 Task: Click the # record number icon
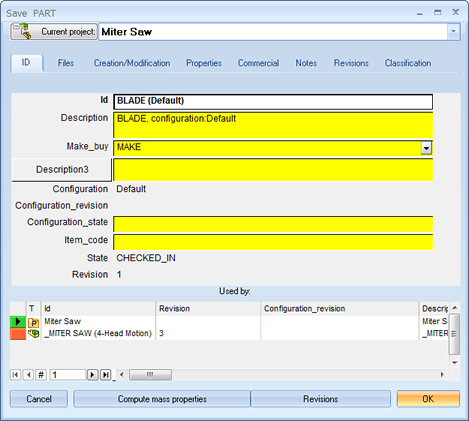point(41,375)
